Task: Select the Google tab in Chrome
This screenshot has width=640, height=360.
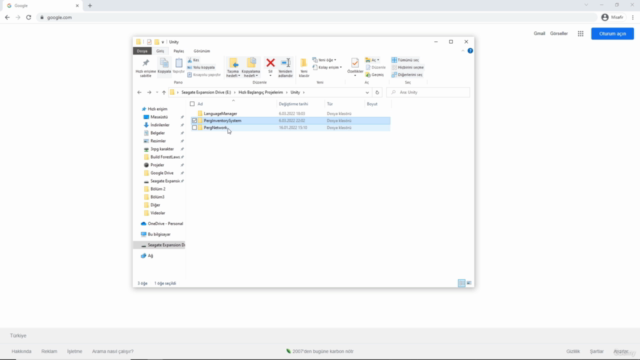Action: (x=43, y=6)
